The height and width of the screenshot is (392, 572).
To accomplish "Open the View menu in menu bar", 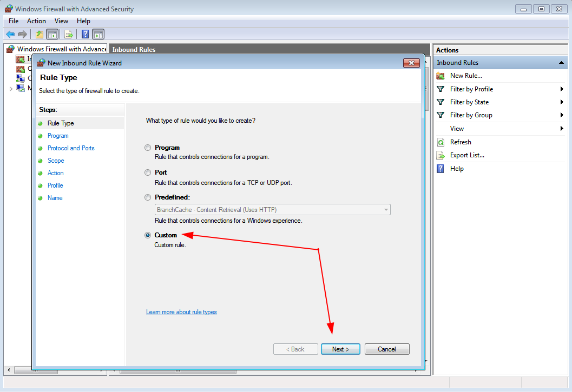I will (x=61, y=21).
